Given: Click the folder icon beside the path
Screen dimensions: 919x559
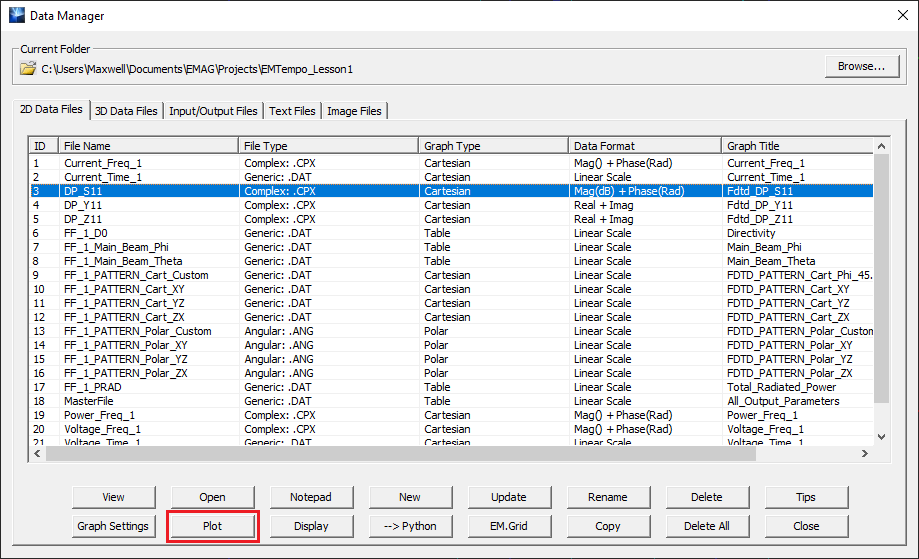Looking at the screenshot, I should [x=29, y=69].
